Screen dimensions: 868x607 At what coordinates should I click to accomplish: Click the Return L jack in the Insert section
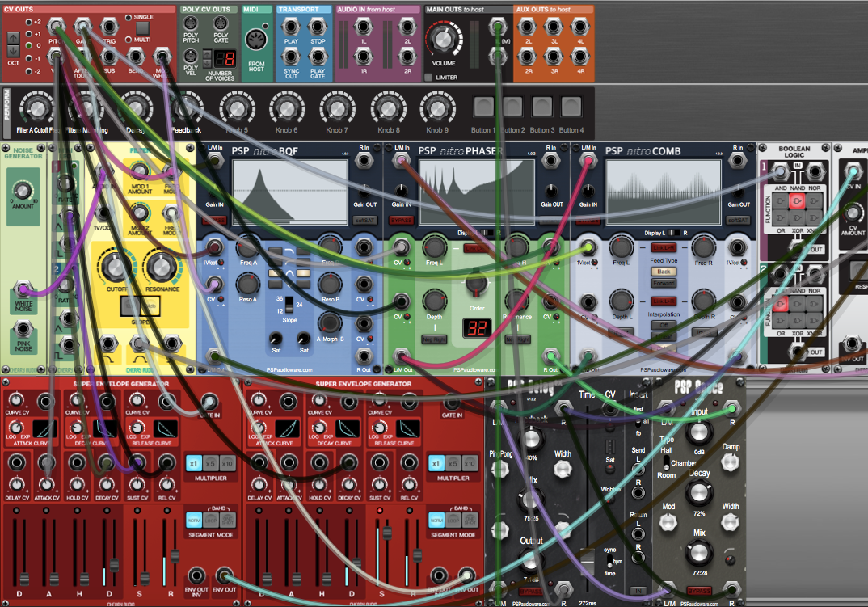(x=638, y=533)
